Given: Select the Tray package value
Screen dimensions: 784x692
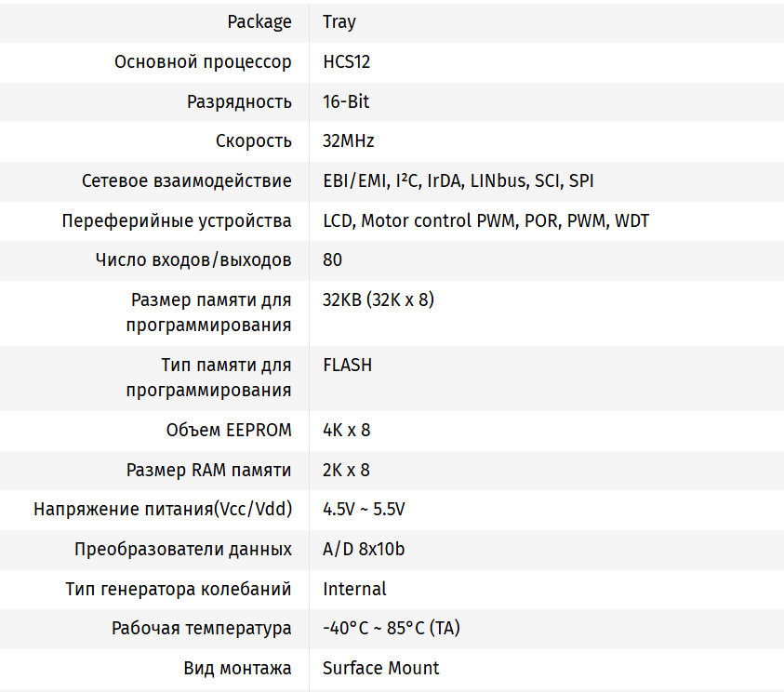Looking at the screenshot, I should click(339, 21).
